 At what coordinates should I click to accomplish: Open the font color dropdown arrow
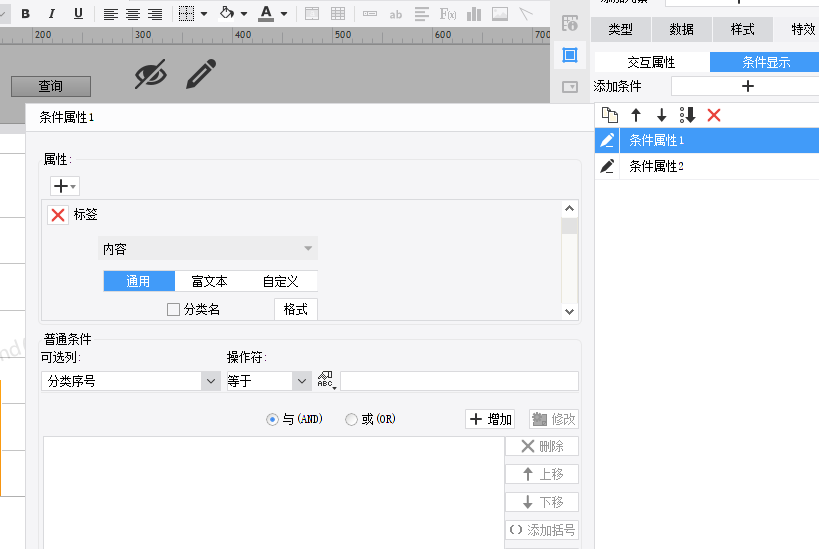click(284, 14)
